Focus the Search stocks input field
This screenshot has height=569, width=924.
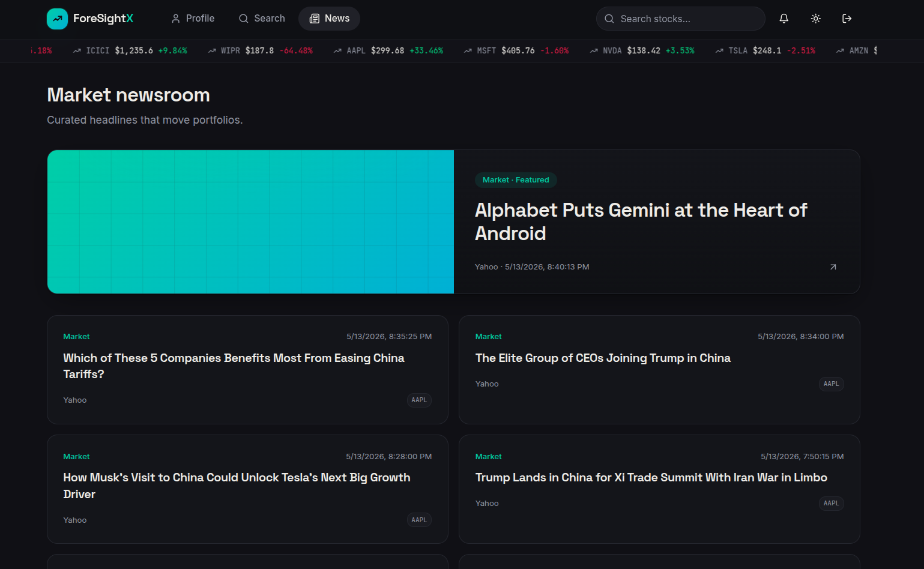(681, 19)
